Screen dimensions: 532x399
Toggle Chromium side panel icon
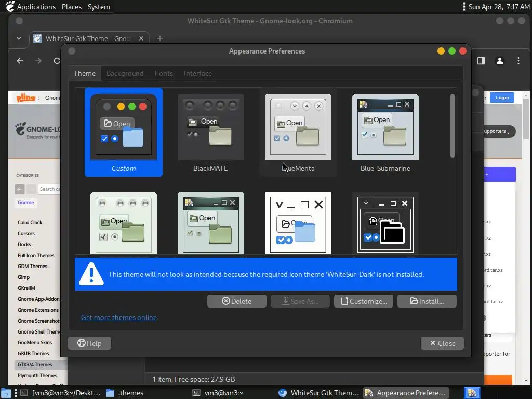481,61
